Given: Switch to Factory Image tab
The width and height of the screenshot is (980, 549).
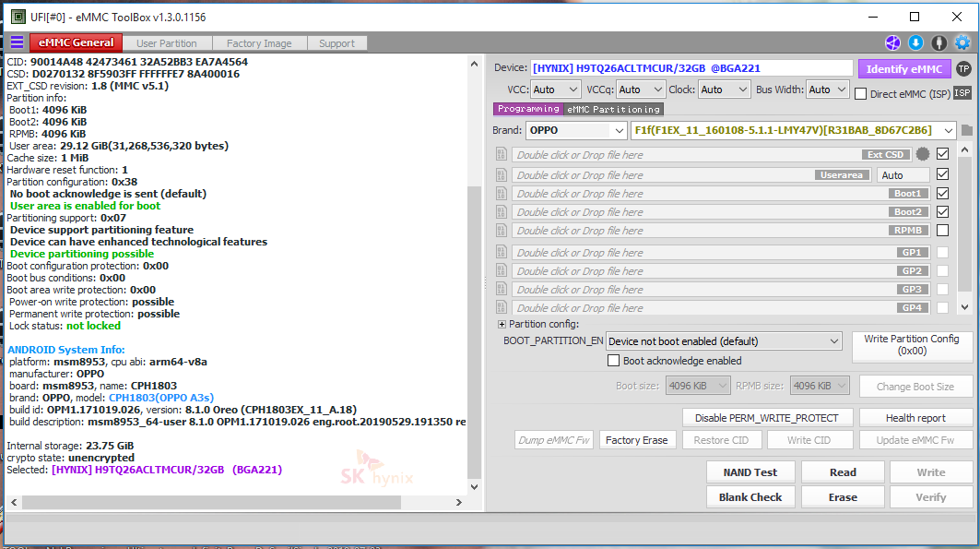Looking at the screenshot, I should pos(259,43).
